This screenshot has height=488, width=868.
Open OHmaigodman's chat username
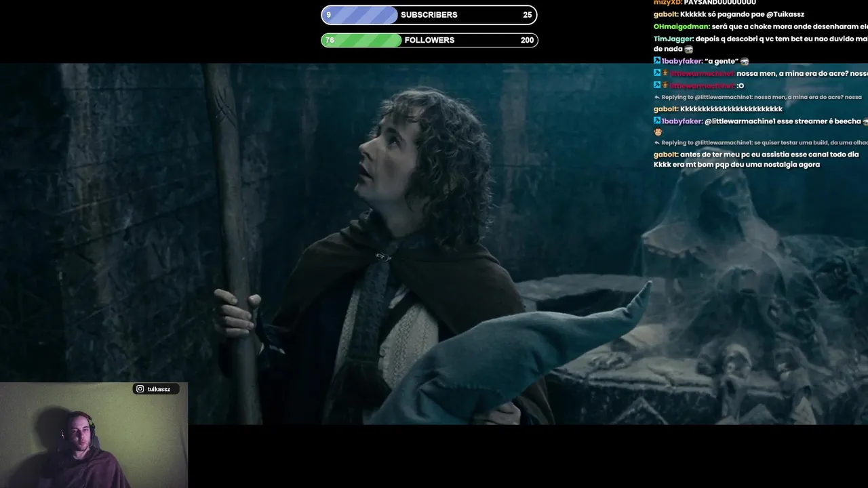[x=682, y=26]
